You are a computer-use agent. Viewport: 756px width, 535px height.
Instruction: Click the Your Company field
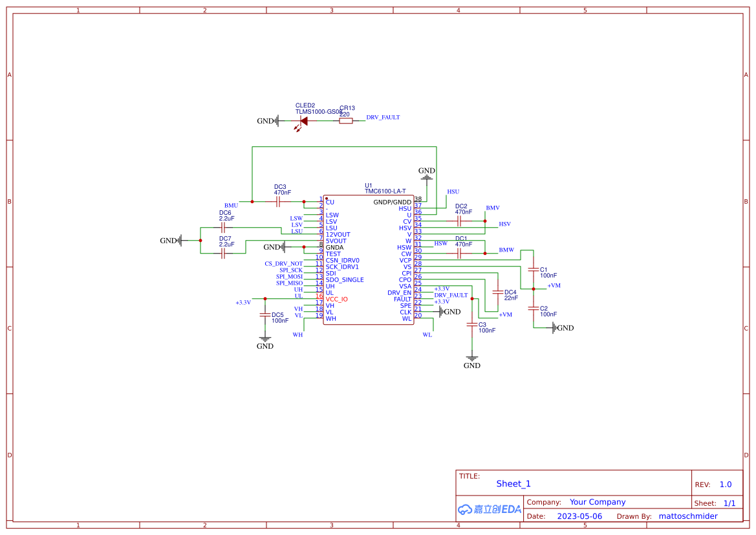[598, 502]
